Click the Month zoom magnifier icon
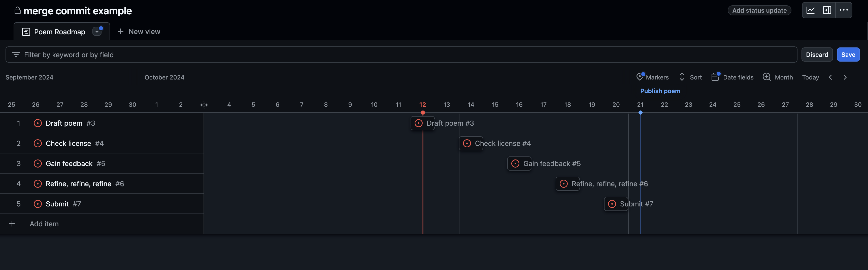Viewport: 868px width, 270px height. (x=766, y=77)
